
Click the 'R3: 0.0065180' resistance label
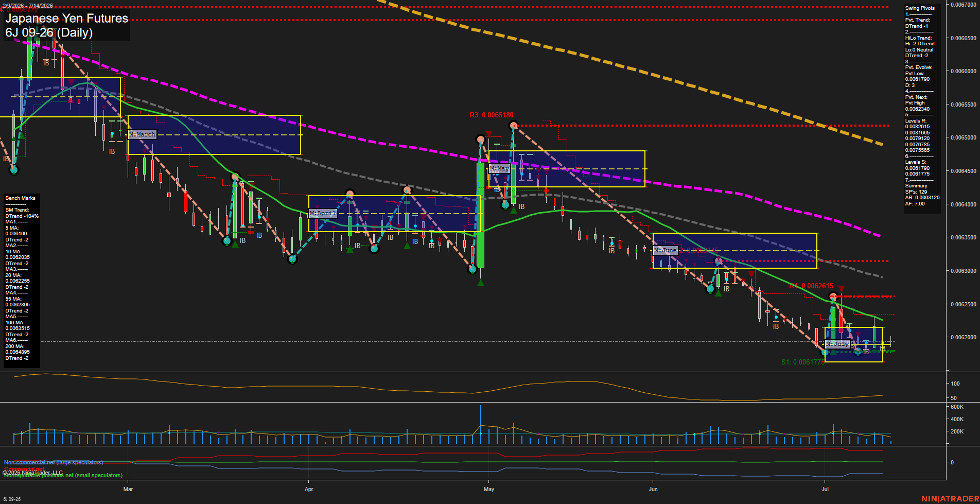coord(492,115)
